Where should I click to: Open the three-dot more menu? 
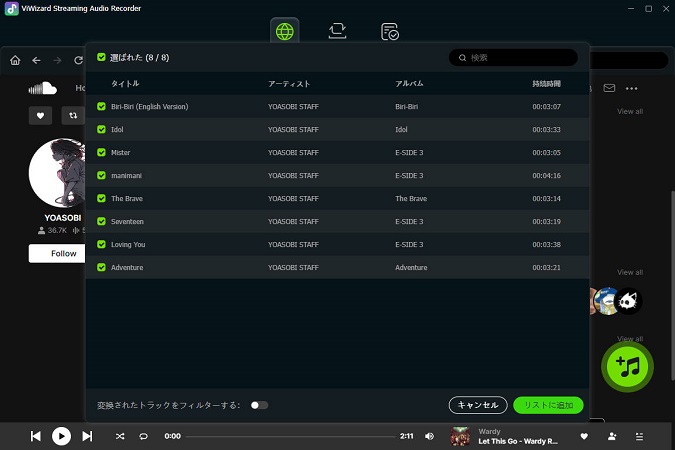click(632, 88)
